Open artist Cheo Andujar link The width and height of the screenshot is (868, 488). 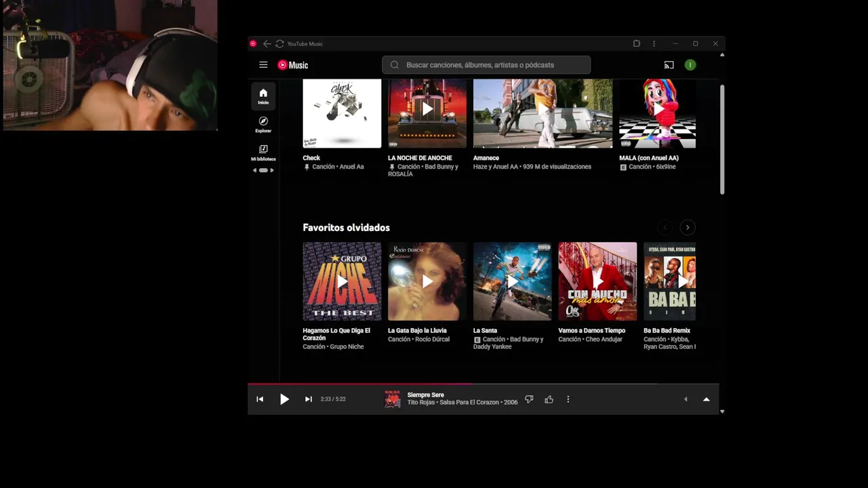(604, 339)
